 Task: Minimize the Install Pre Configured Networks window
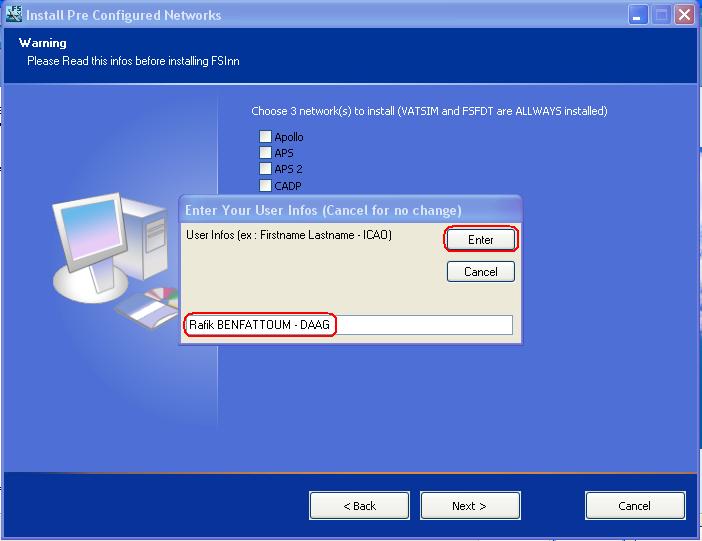coord(637,15)
